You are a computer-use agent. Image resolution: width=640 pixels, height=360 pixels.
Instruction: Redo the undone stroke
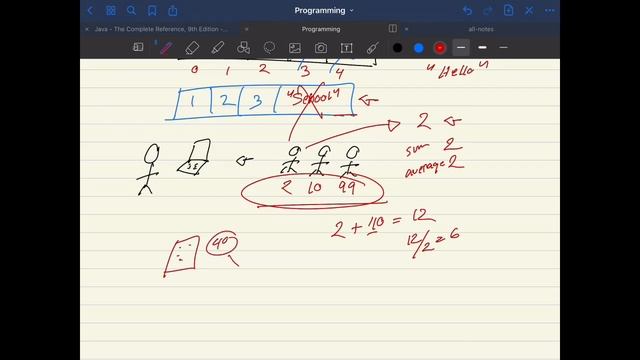tap(488, 11)
